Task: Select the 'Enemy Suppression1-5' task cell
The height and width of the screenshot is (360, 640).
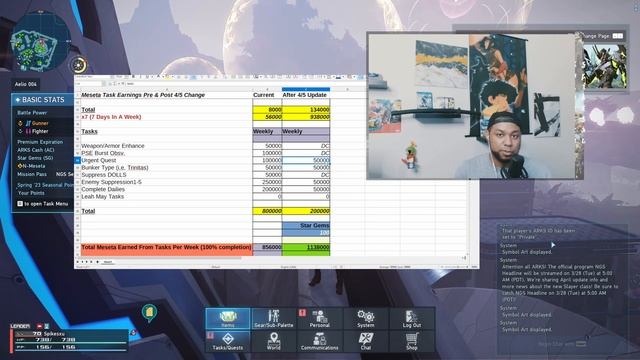Action: (167, 182)
